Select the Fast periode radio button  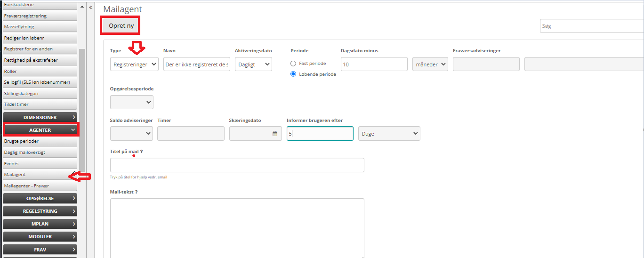(293, 64)
